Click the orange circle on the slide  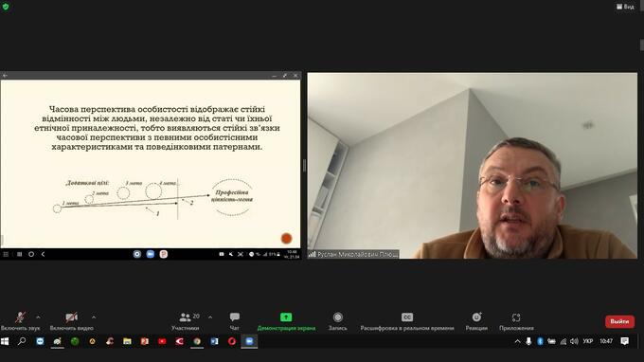(x=286, y=238)
